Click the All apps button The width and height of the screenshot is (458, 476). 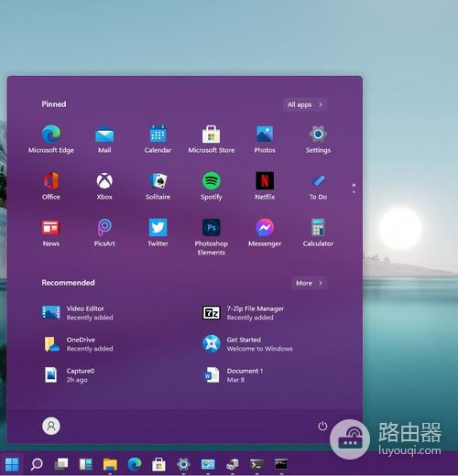point(305,104)
